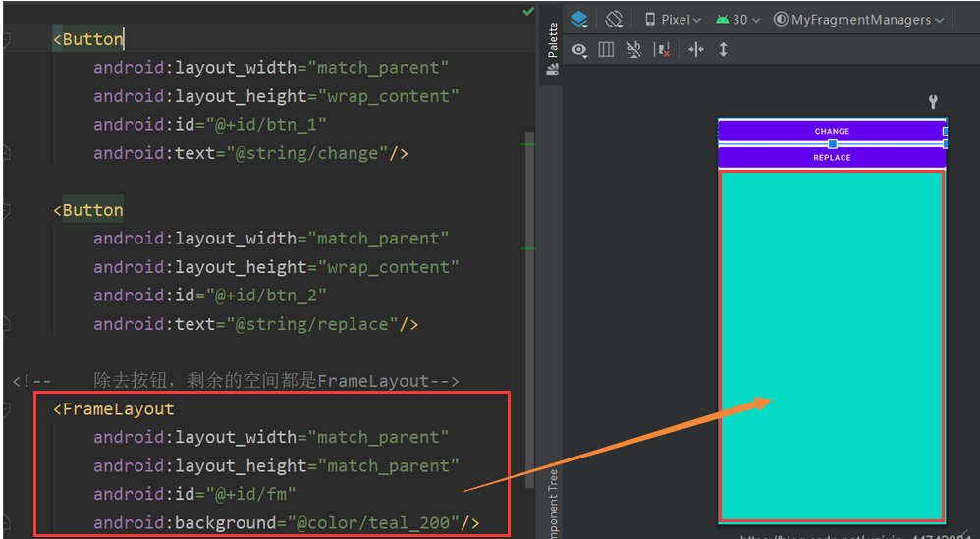This screenshot has height=539, width=980.
Task: Click the <FrameLayout tag line
Action: tap(114, 409)
